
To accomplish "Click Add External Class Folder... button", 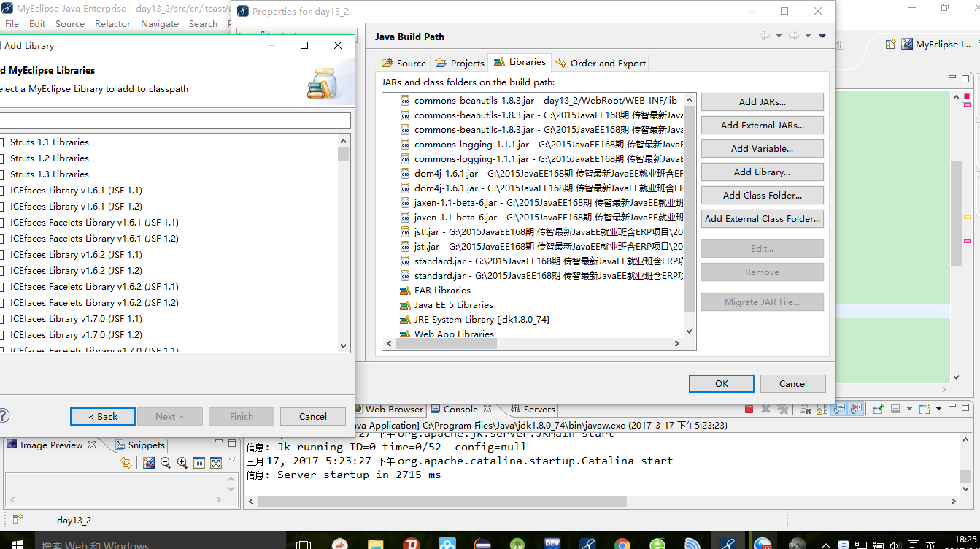I will (x=762, y=219).
